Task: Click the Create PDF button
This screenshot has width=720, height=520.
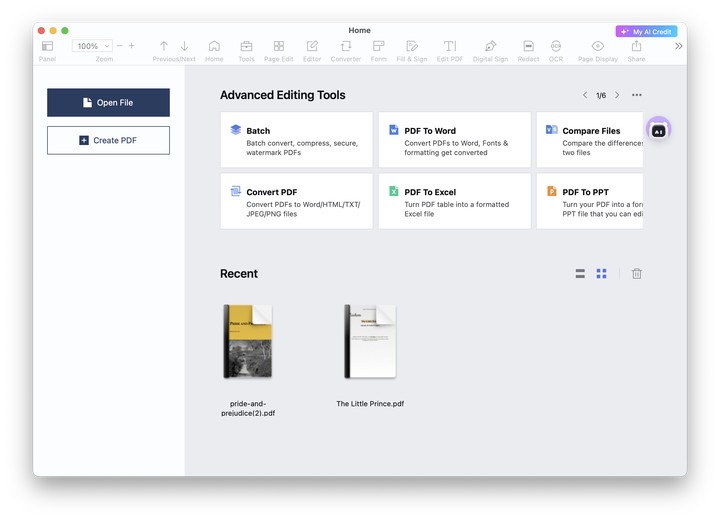Action: pyautogui.click(x=108, y=140)
